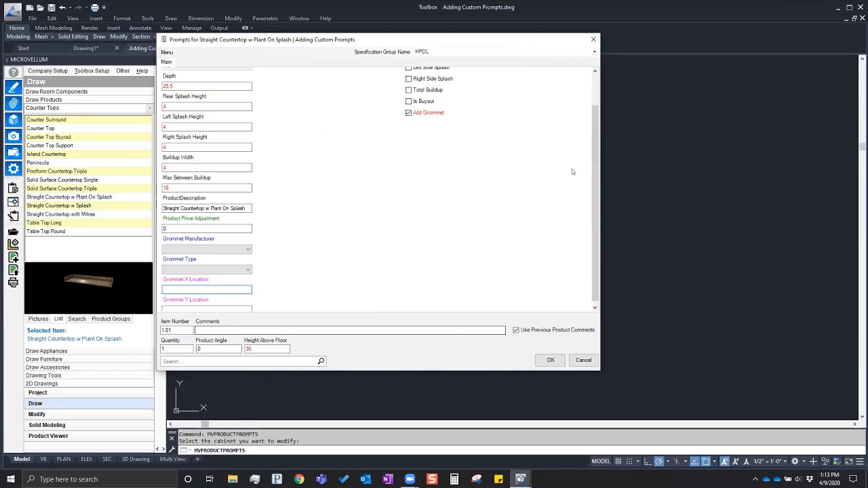The height and width of the screenshot is (488, 868).
Task: Open the annotation scale 1/2" = 1'-0" dropdown
Action: click(x=769, y=461)
